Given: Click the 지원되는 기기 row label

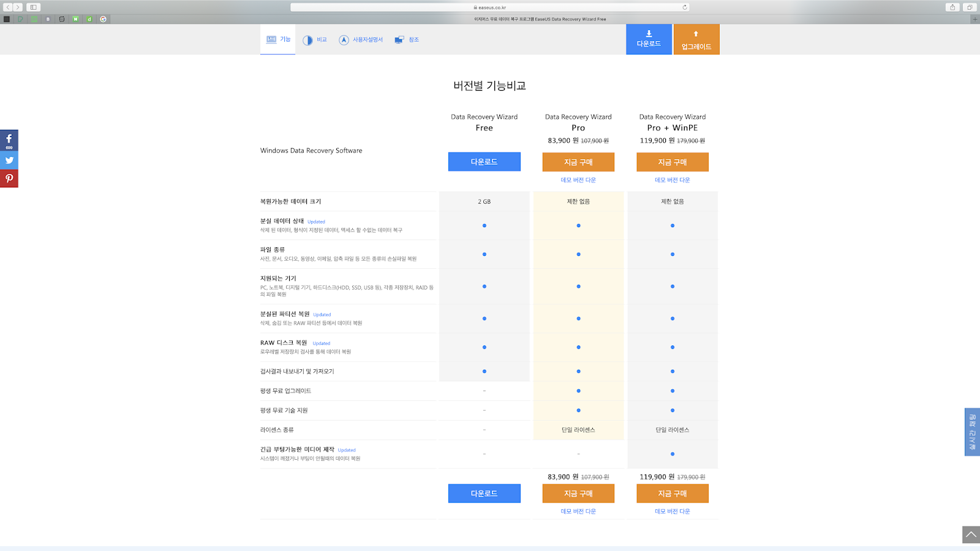Looking at the screenshot, I should point(278,279).
